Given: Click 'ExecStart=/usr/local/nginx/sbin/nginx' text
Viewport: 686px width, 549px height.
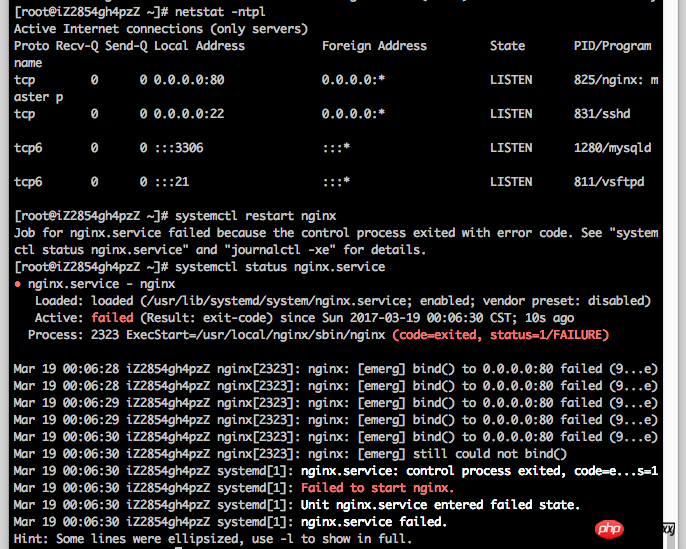Looking at the screenshot, I should point(256,335).
